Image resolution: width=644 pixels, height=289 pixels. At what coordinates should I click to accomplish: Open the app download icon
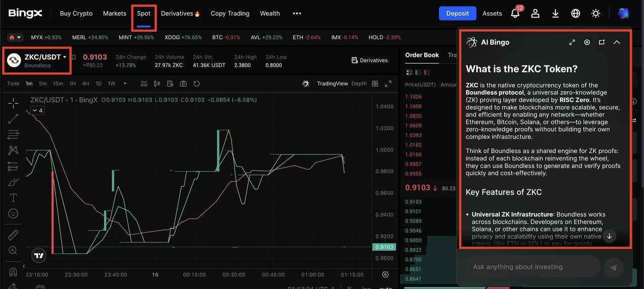tap(555, 14)
